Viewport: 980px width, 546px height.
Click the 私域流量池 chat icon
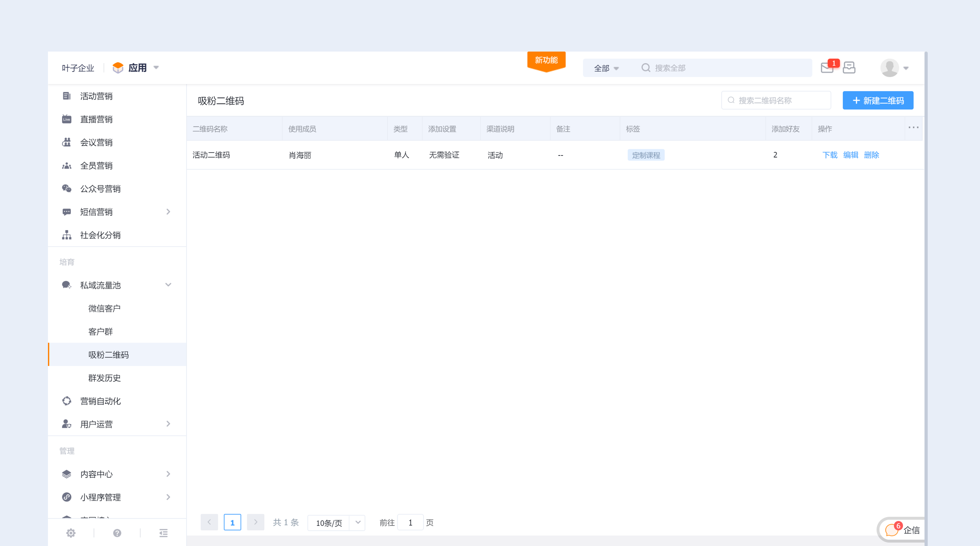tap(67, 285)
